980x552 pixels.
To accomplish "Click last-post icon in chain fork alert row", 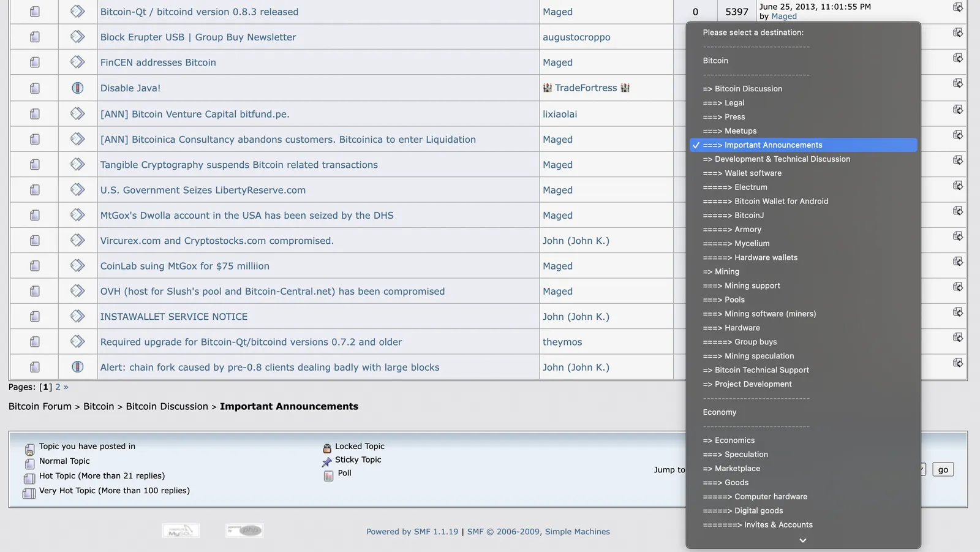I will point(957,363).
